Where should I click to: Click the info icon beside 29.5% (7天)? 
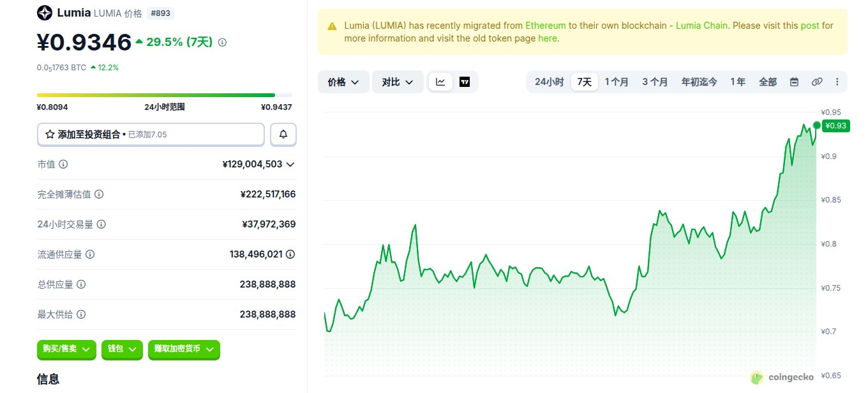tap(222, 43)
